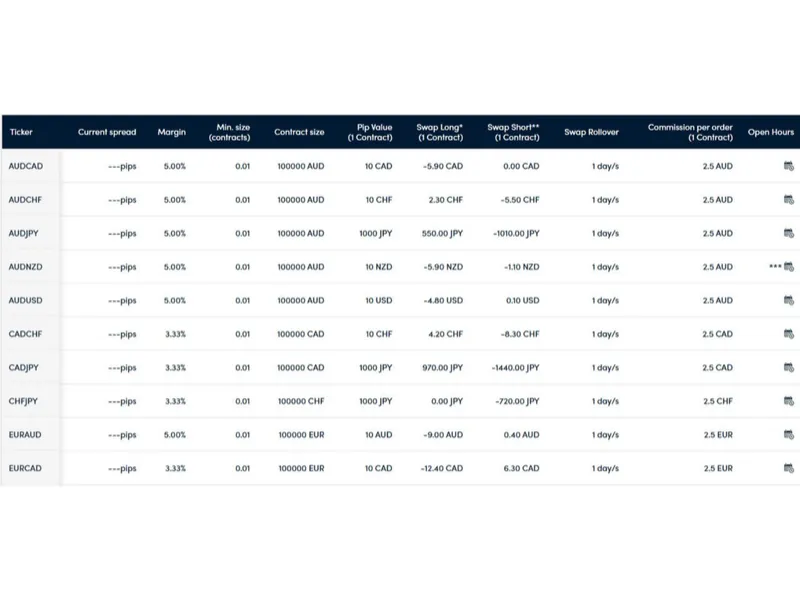Image resolution: width=800 pixels, height=600 pixels.
Task: Click swap short value 0.10 USD
Action: [x=522, y=301]
